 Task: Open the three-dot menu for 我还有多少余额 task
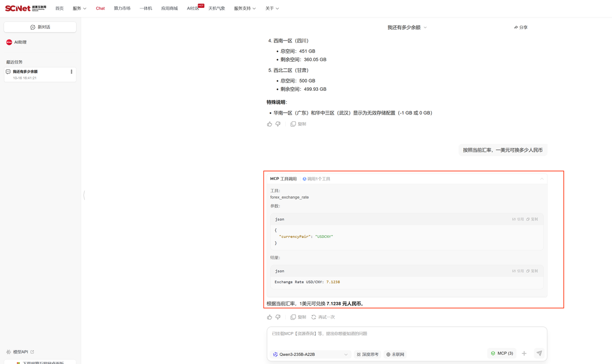(x=71, y=72)
